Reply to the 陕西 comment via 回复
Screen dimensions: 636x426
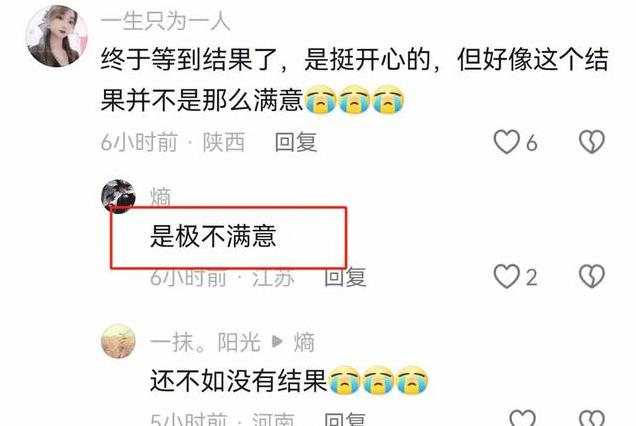click(x=296, y=142)
